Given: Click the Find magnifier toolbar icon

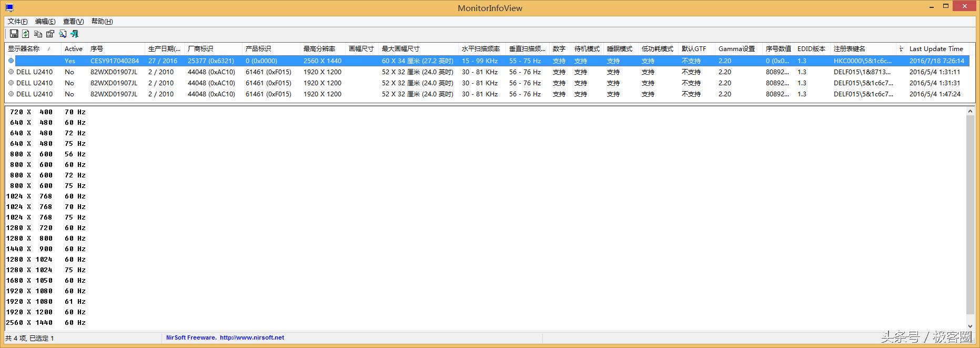Looking at the screenshot, I should coord(63,34).
